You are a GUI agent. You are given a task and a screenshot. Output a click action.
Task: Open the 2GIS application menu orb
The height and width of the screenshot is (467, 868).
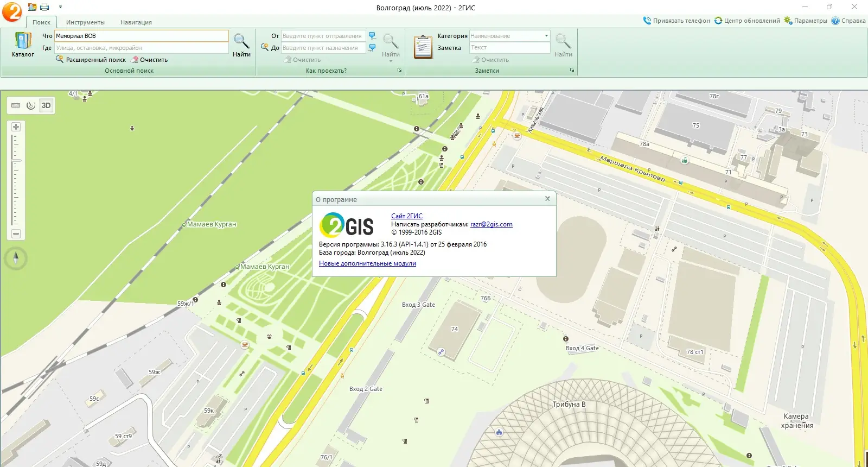12,12
